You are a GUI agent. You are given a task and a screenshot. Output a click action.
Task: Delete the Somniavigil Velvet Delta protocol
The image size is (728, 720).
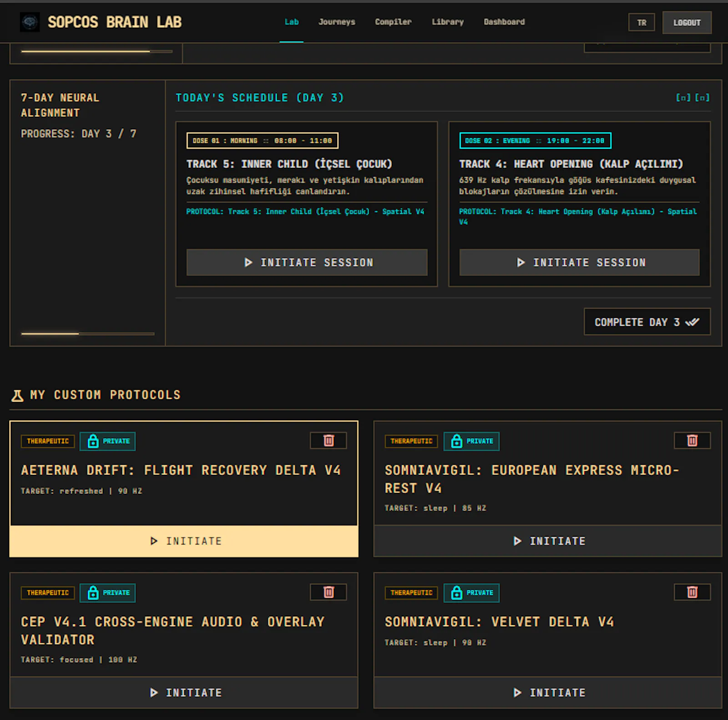pyautogui.click(x=692, y=592)
